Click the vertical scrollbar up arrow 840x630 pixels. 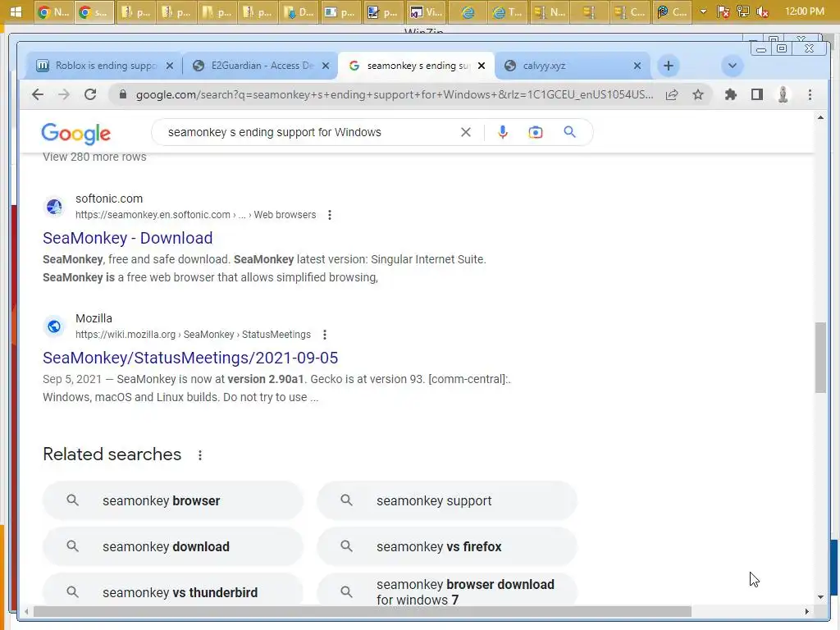(x=820, y=117)
